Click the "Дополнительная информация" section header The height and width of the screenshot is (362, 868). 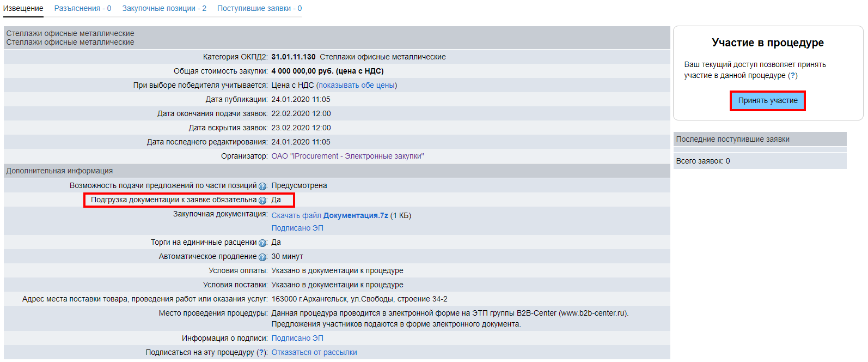(x=59, y=171)
